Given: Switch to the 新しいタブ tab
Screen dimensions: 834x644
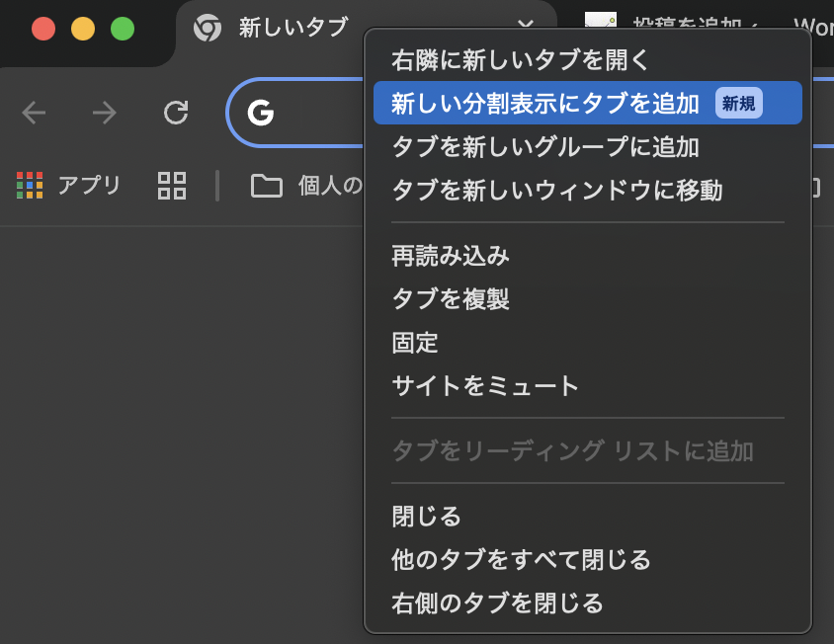Looking at the screenshot, I should tap(292, 28).
